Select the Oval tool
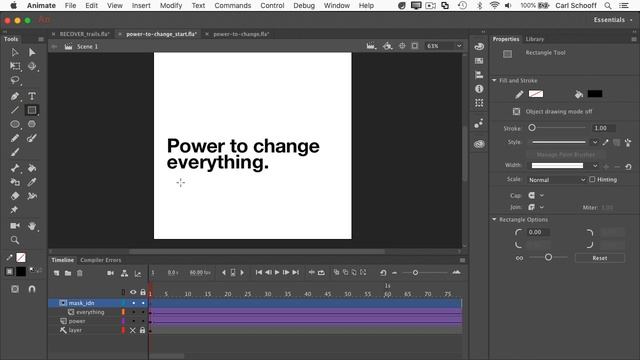 (x=15, y=124)
